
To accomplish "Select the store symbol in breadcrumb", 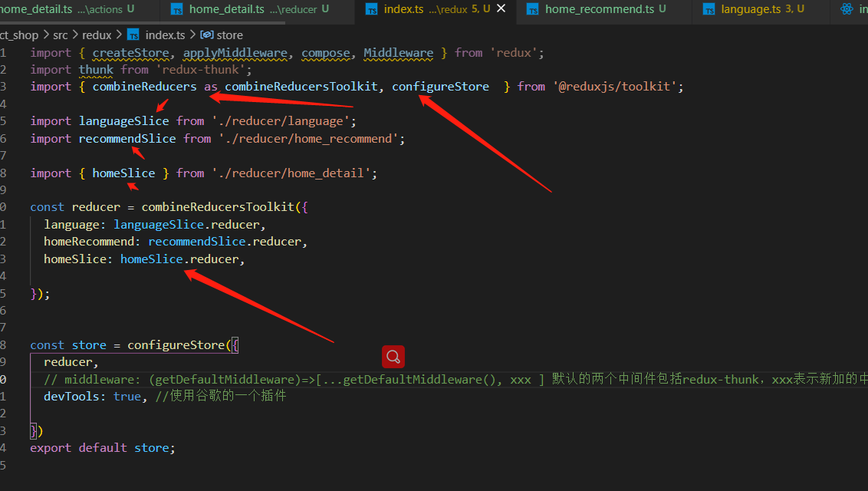I will [230, 35].
